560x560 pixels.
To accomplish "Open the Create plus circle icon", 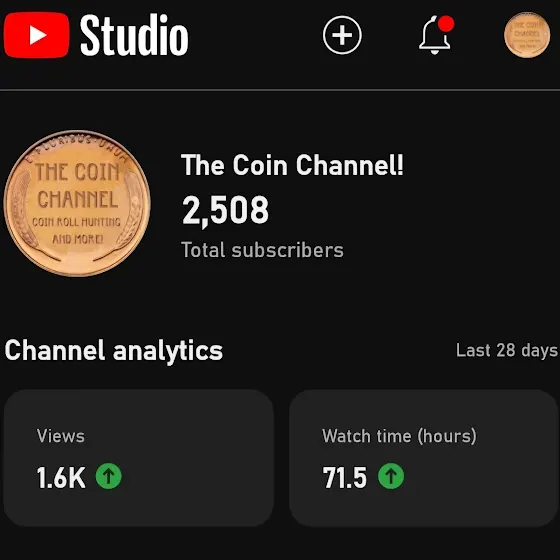I will (342, 35).
